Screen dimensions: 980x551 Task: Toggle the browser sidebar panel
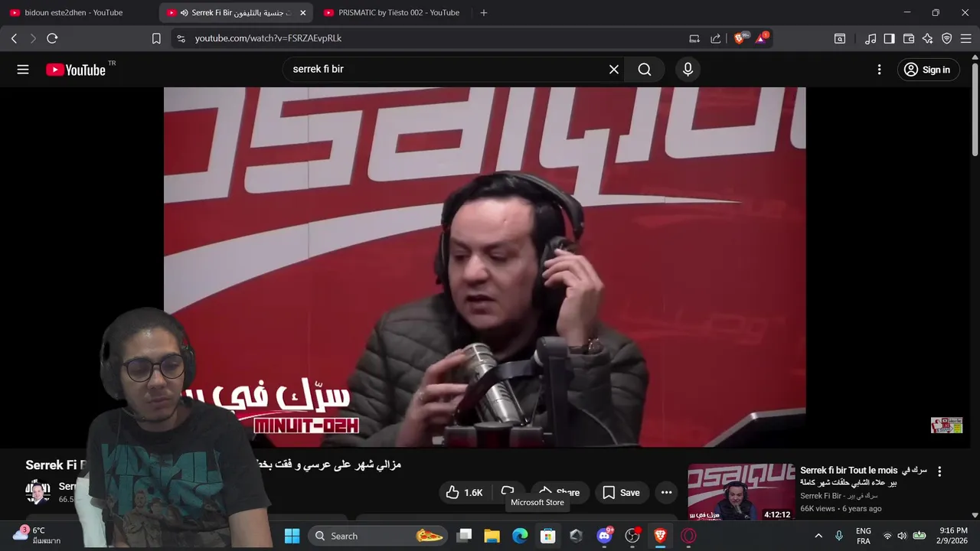coord(889,38)
